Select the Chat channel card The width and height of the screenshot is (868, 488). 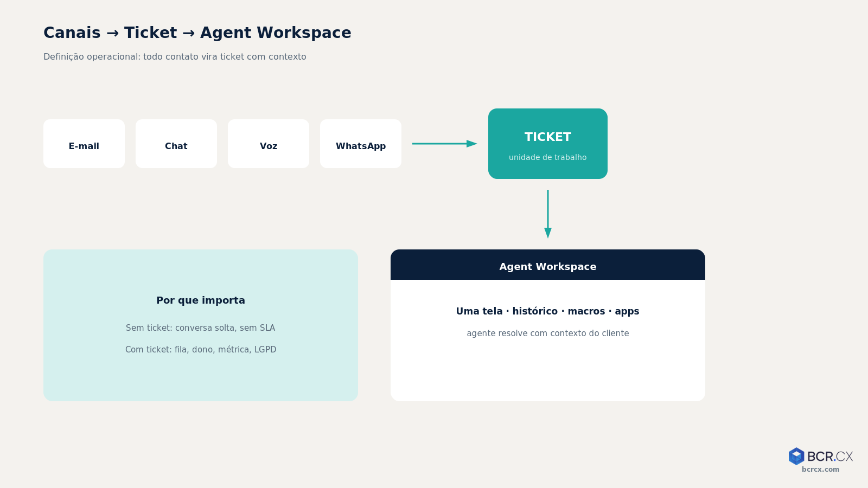pos(176,144)
